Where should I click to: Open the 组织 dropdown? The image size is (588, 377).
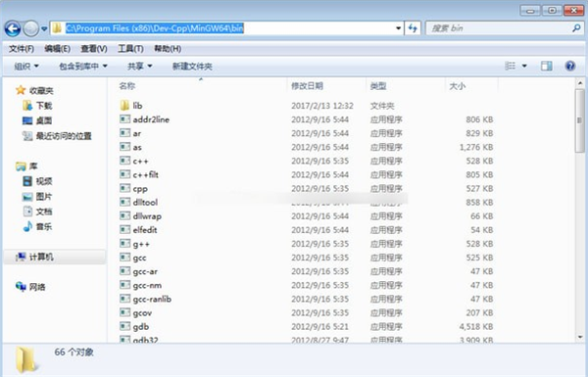26,67
